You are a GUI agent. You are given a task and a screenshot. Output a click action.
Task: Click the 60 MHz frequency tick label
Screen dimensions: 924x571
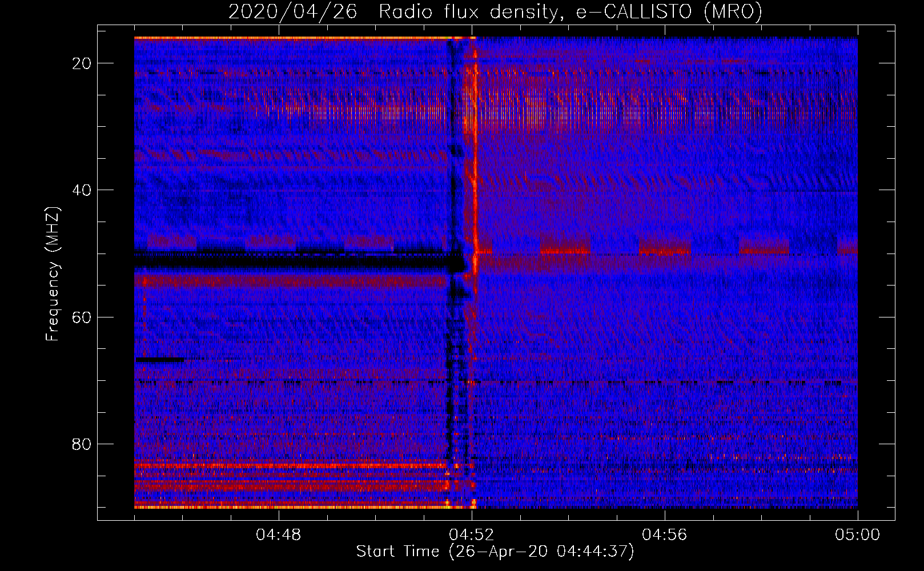click(82, 317)
